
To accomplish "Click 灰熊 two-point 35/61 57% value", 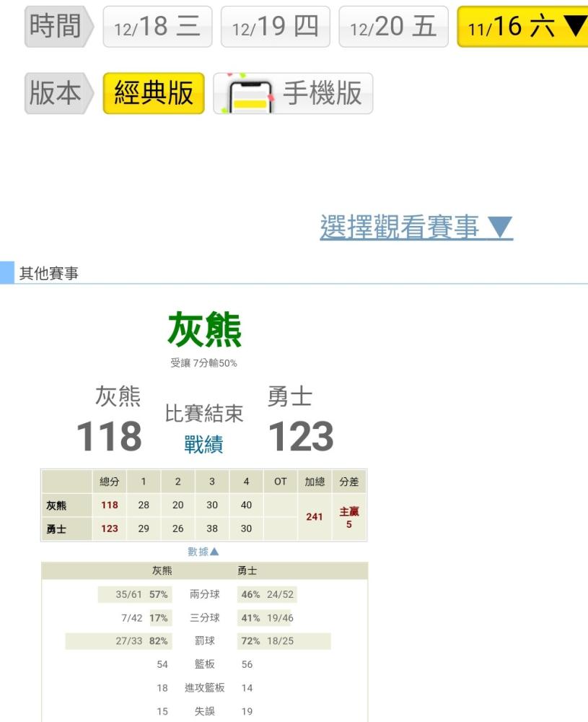I will (x=141, y=594).
